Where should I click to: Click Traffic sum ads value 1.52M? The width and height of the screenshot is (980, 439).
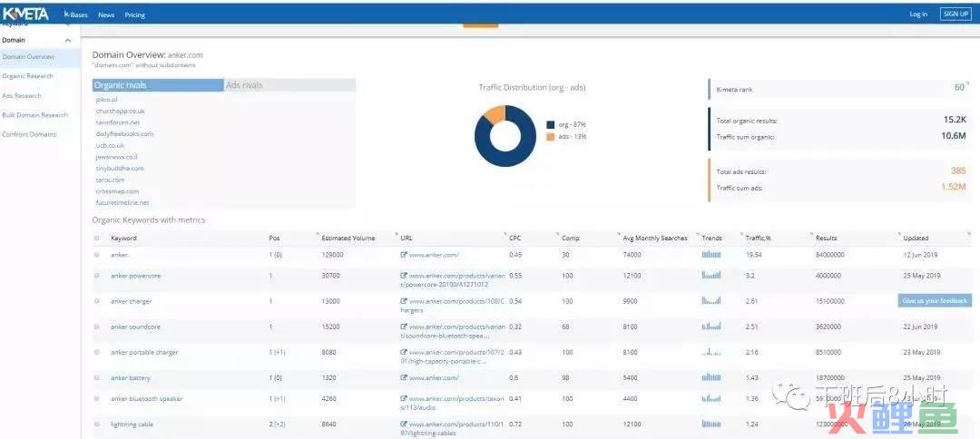(x=954, y=186)
